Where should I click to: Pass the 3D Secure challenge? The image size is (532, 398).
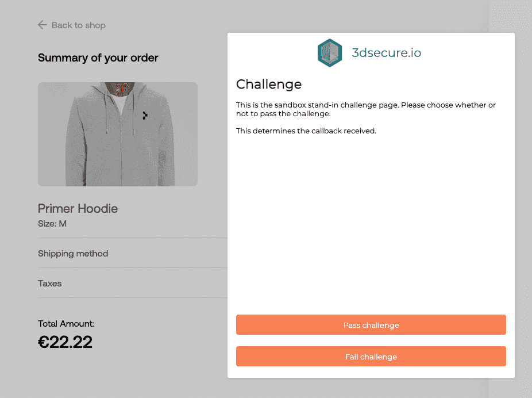tap(371, 324)
